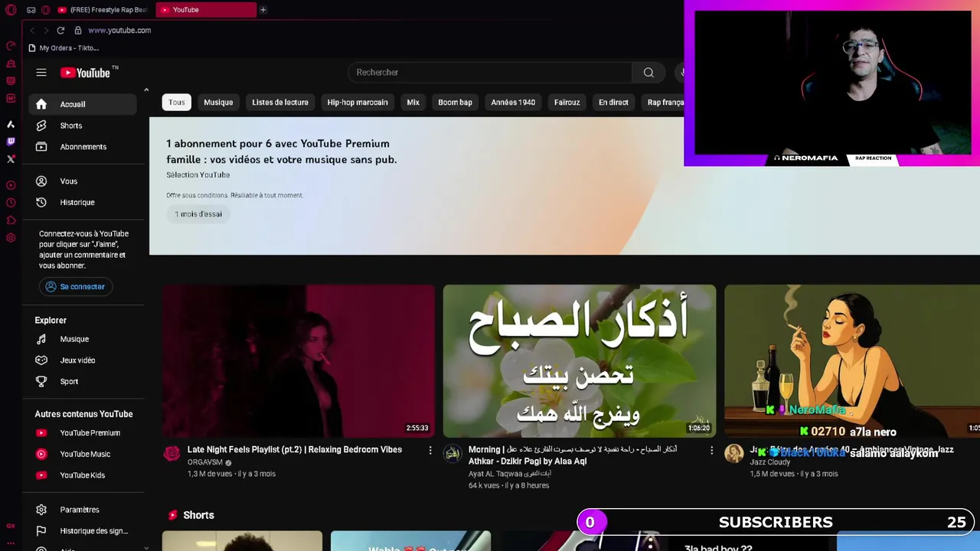This screenshot has width=980, height=551.
Task: Open Abonnements in YouTube sidebar
Action: [83, 147]
